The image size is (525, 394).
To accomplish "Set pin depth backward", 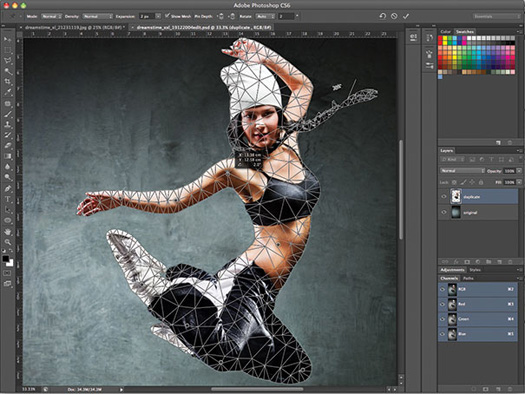I will 232,16.
